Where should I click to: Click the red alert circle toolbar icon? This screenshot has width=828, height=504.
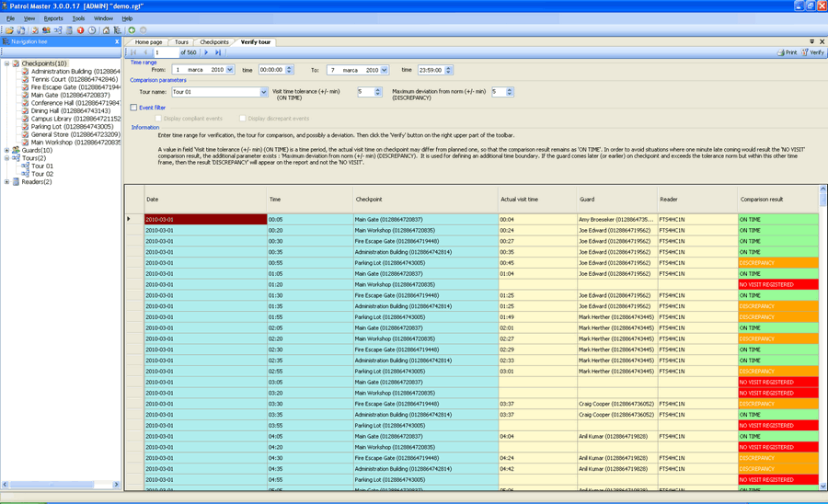pos(81,30)
